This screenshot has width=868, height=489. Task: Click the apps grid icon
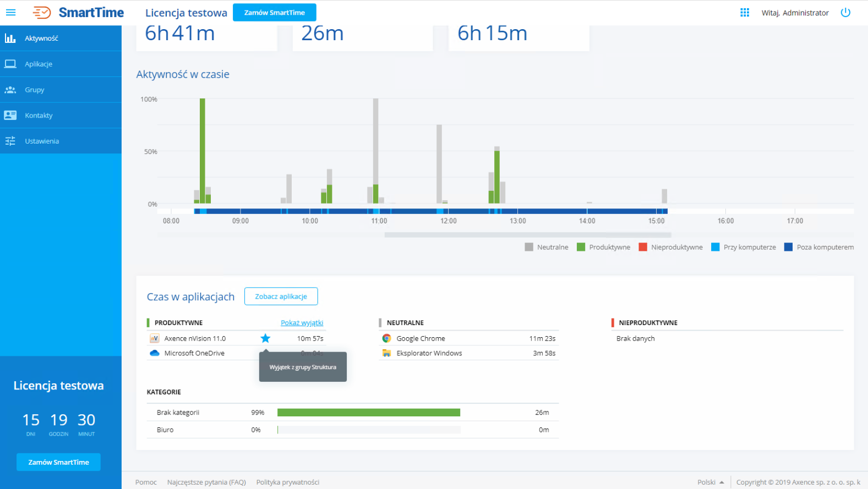tap(745, 13)
